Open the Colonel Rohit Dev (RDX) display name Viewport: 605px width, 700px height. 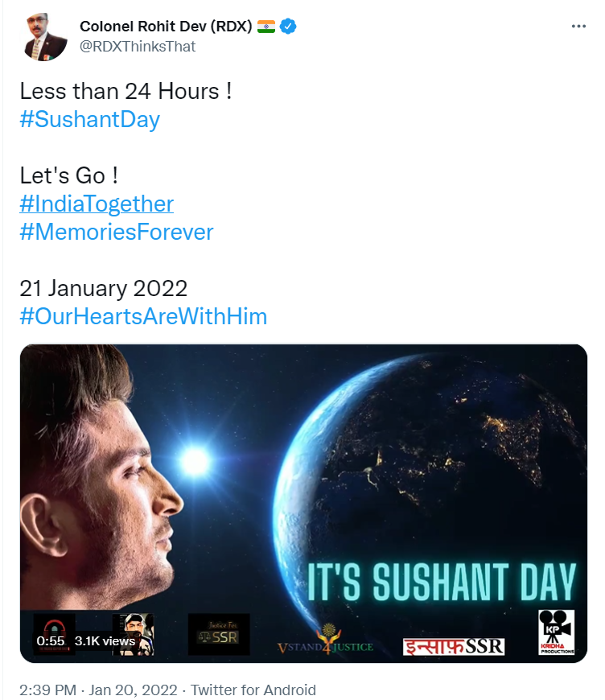click(x=165, y=27)
